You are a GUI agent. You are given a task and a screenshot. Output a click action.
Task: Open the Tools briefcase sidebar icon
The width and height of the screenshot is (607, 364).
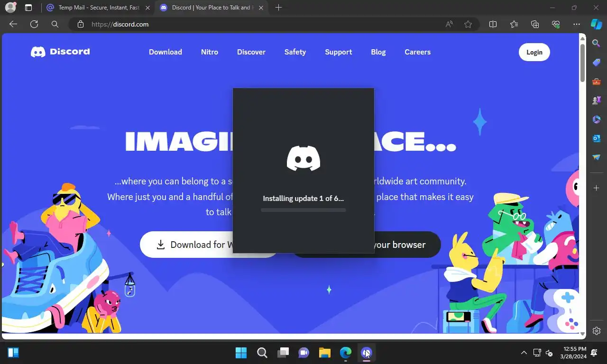(597, 81)
